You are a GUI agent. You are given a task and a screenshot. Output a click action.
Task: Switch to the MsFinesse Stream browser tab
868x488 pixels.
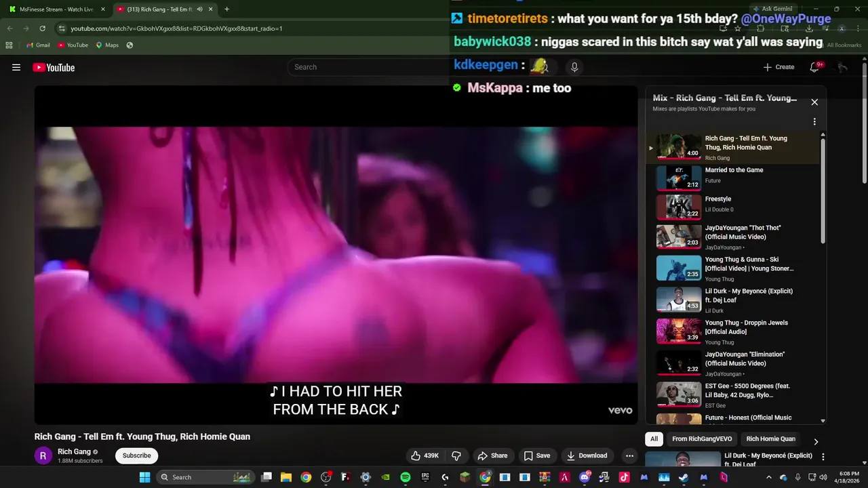pyautogui.click(x=56, y=9)
